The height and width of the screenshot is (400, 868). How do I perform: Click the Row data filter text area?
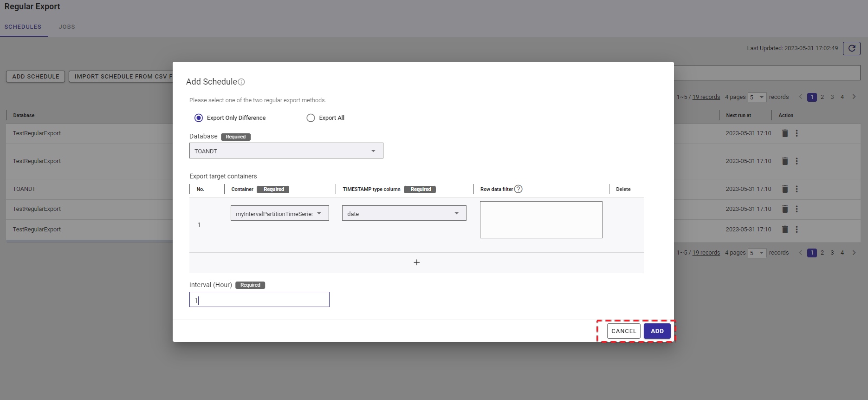tap(541, 220)
